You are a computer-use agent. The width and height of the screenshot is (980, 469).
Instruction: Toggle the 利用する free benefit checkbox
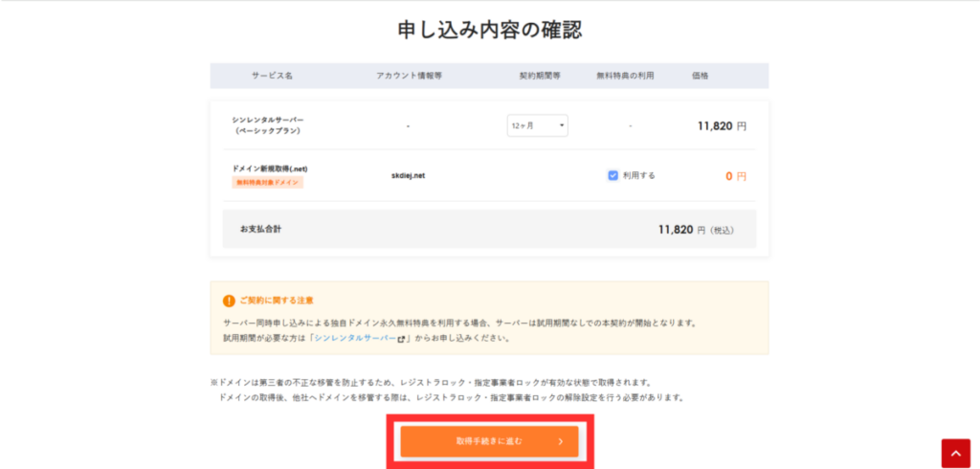point(613,176)
